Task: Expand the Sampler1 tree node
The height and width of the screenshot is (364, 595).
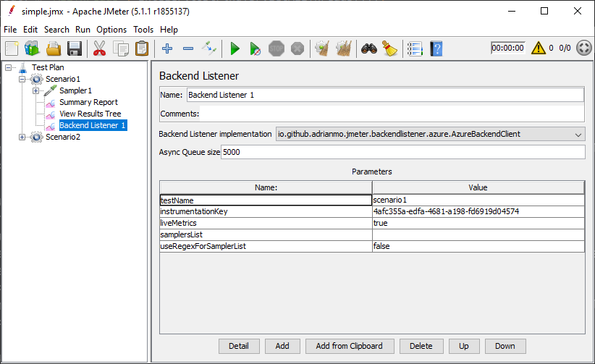Action: pyautogui.click(x=35, y=90)
